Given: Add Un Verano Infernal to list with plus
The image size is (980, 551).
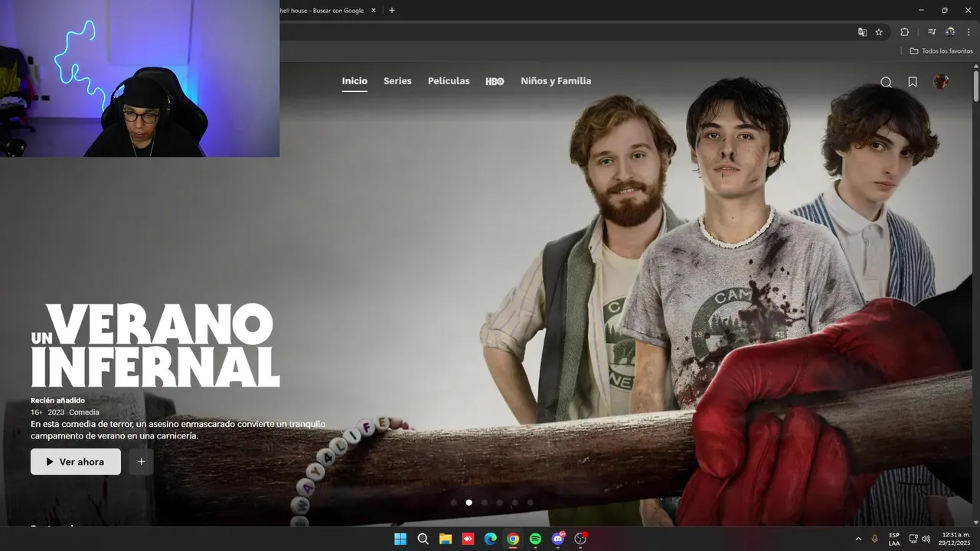Looking at the screenshot, I should point(141,461).
